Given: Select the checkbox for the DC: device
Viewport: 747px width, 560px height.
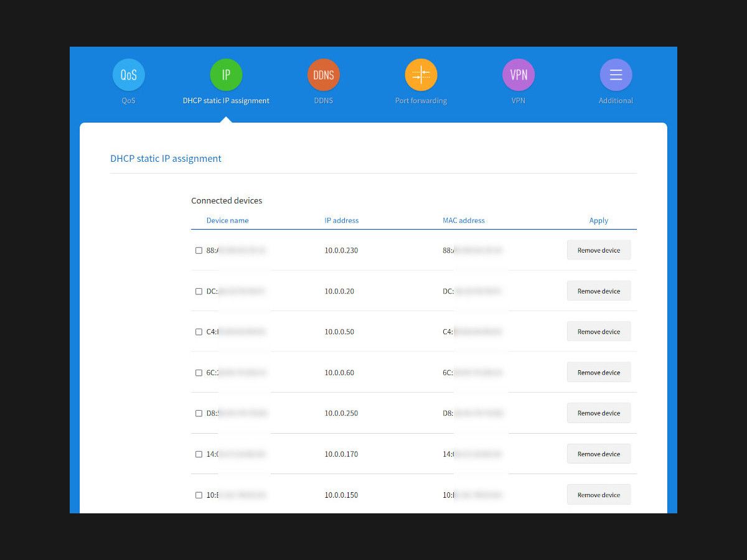Looking at the screenshot, I should click(199, 291).
